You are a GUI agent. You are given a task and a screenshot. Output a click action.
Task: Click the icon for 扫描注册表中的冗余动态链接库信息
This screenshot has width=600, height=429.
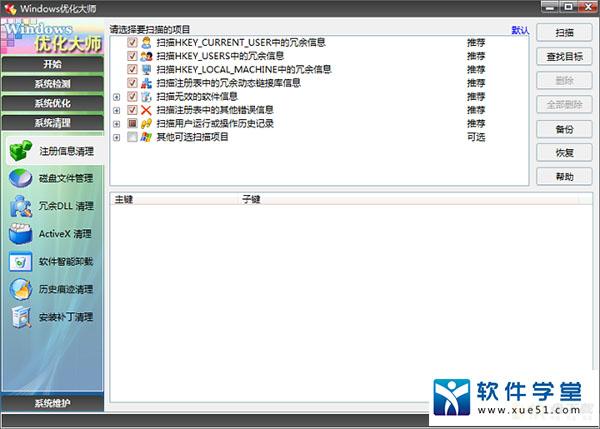pyautogui.click(x=146, y=83)
